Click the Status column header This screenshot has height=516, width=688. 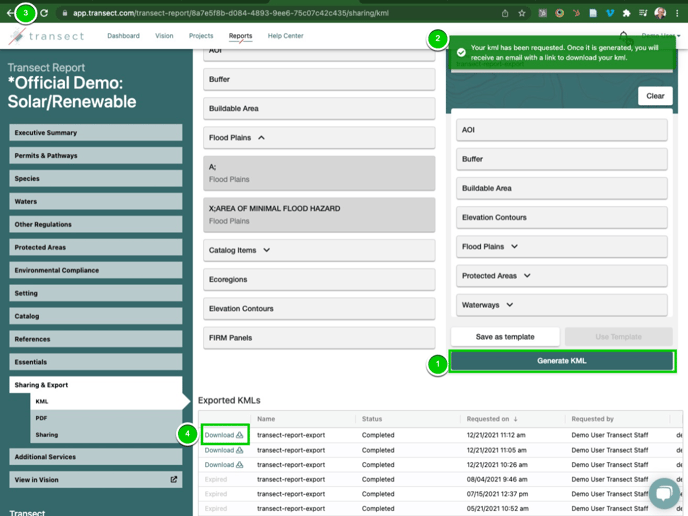click(x=372, y=419)
